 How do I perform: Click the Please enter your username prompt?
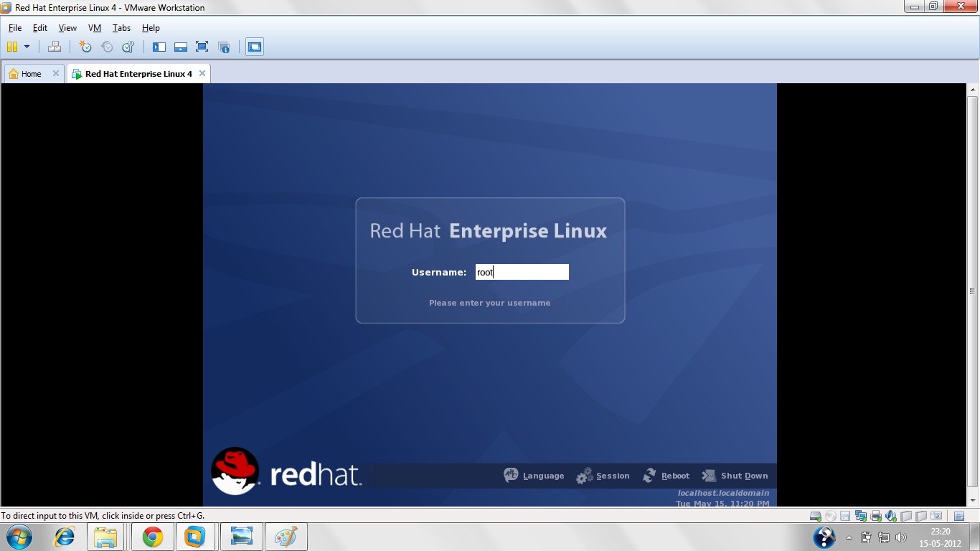490,303
